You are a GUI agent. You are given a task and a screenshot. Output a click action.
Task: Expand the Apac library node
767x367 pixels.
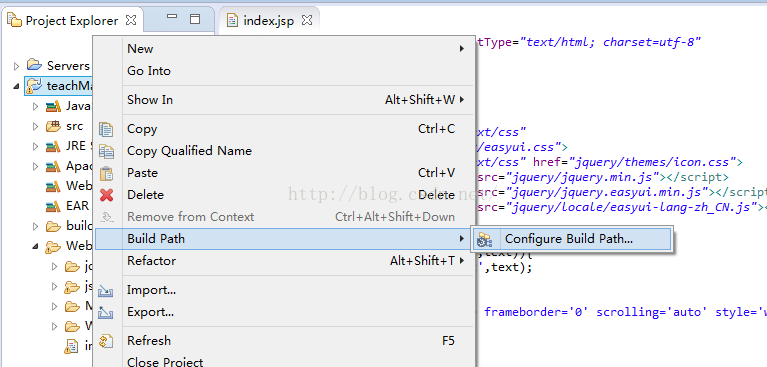pyautogui.click(x=35, y=166)
